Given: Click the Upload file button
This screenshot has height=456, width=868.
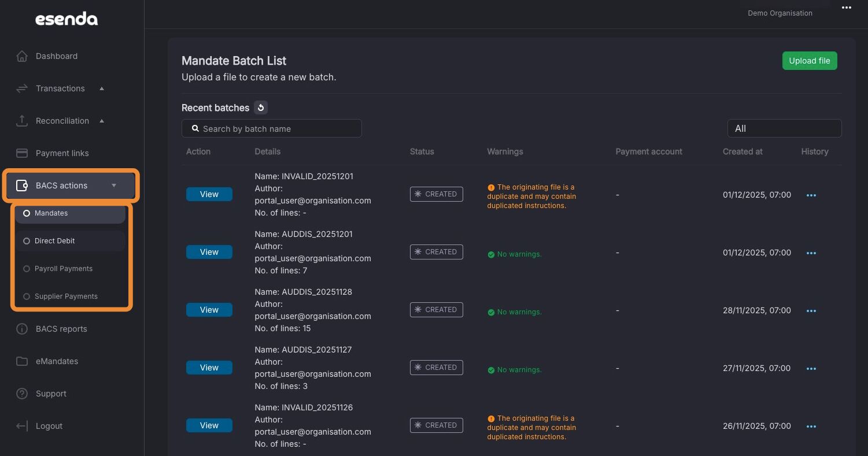Looking at the screenshot, I should point(810,61).
